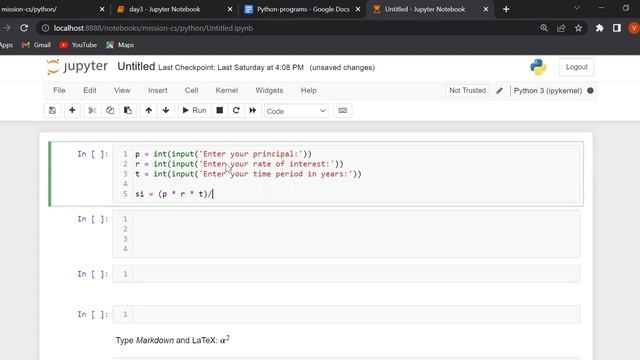The height and width of the screenshot is (360, 640).
Task: Cut selected cells with scissors icon
Action: (x=92, y=111)
